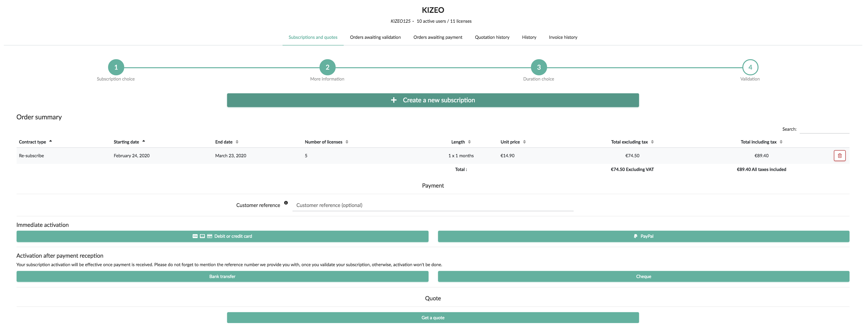Select the €89.40 All taxes included total
This screenshot has height=333, width=868.
761,169
